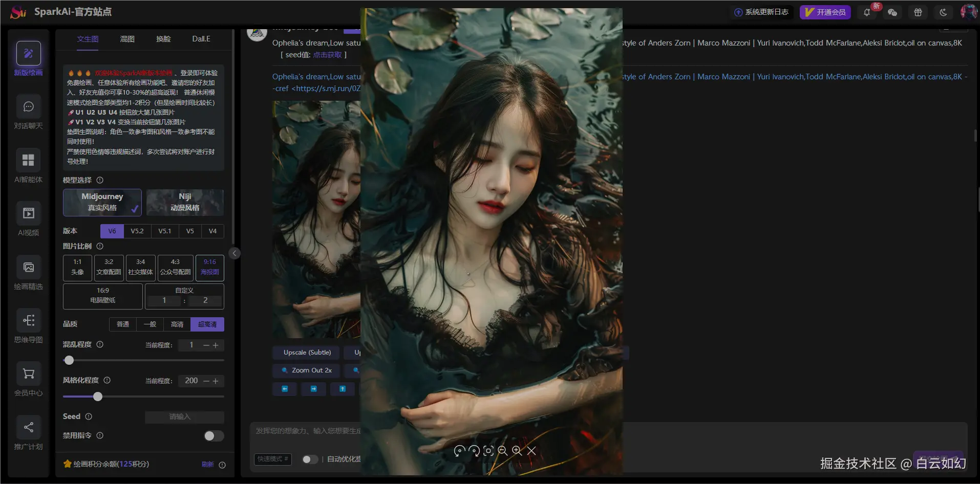This screenshot has height=484, width=980.
Task: Enable dark mode with the moon icon
Action: tap(943, 12)
